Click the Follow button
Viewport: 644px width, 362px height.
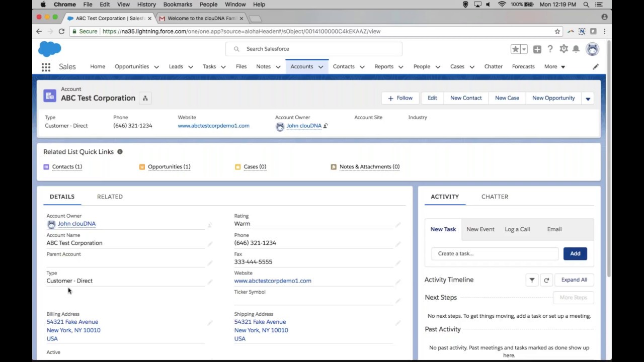400,98
